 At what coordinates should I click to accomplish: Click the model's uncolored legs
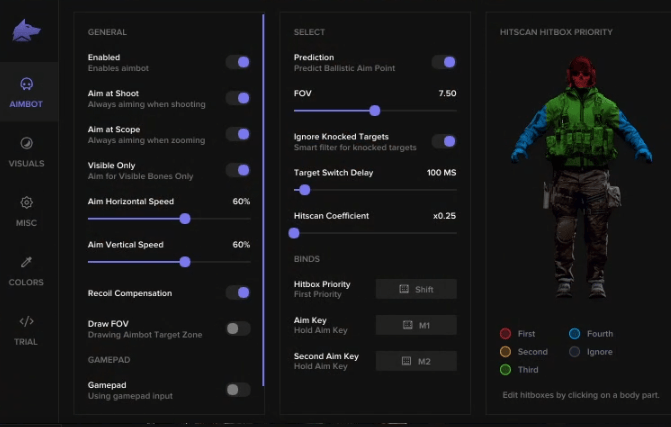tap(580, 231)
